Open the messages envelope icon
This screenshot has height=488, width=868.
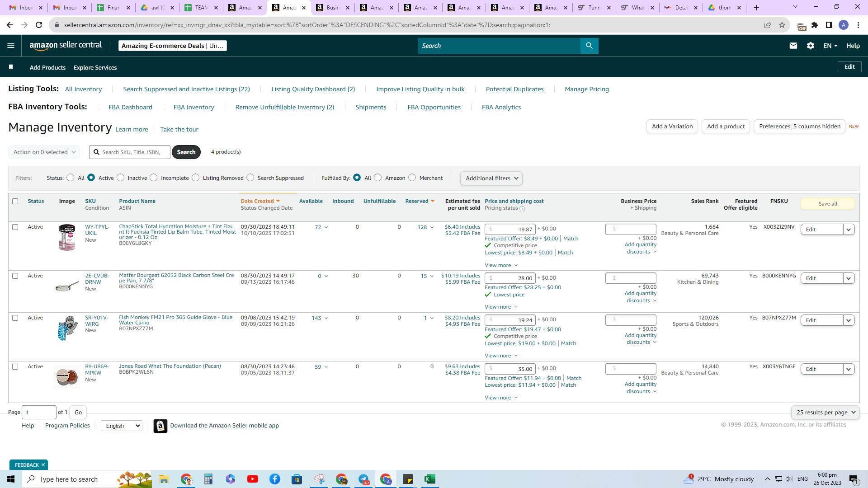click(793, 46)
